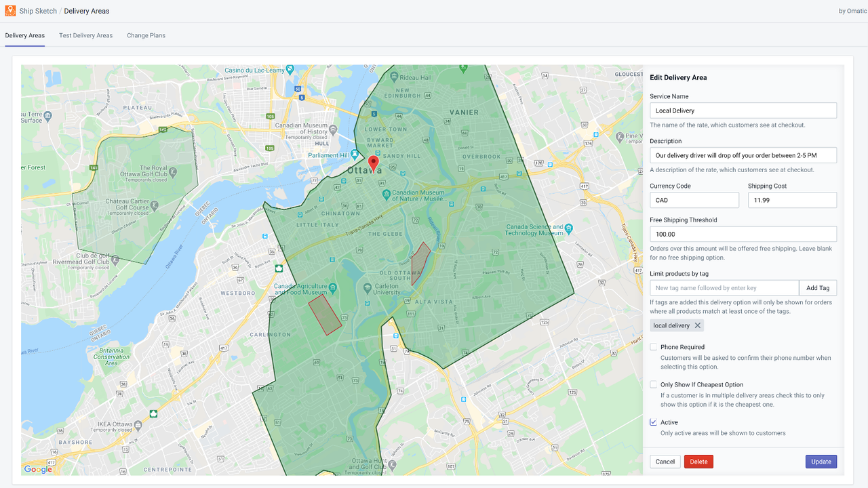The height and width of the screenshot is (488, 868).
Task: Click the Canada Science and Technology Museum marker
Action: tap(568, 229)
